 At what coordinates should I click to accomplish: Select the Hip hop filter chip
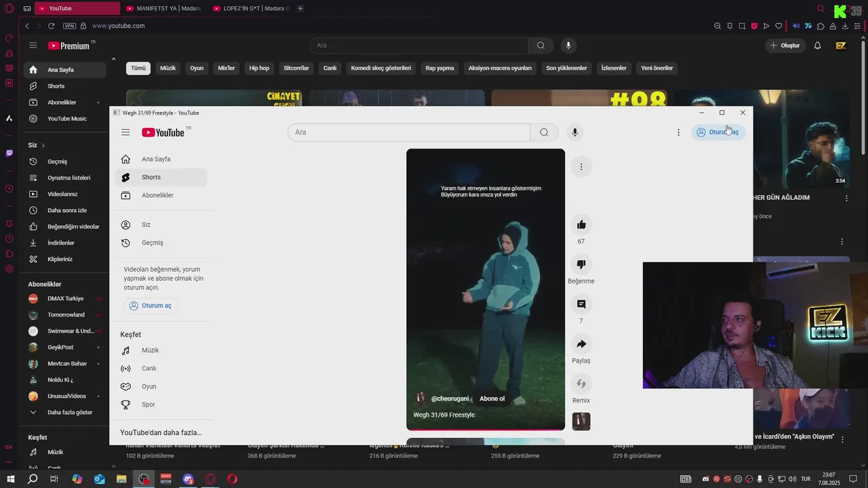pyautogui.click(x=259, y=68)
